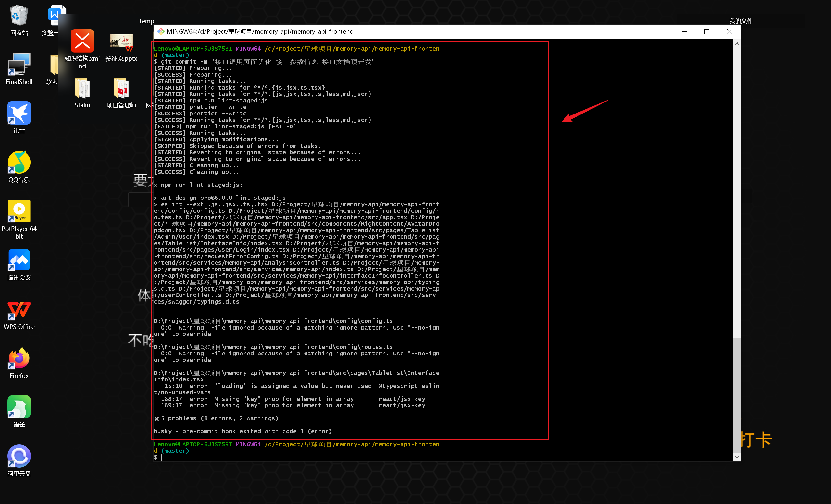The width and height of the screenshot is (831, 504).
Task: Open the 长征原.pptx file
Action: pyautogui.click(x=121, y=47)
